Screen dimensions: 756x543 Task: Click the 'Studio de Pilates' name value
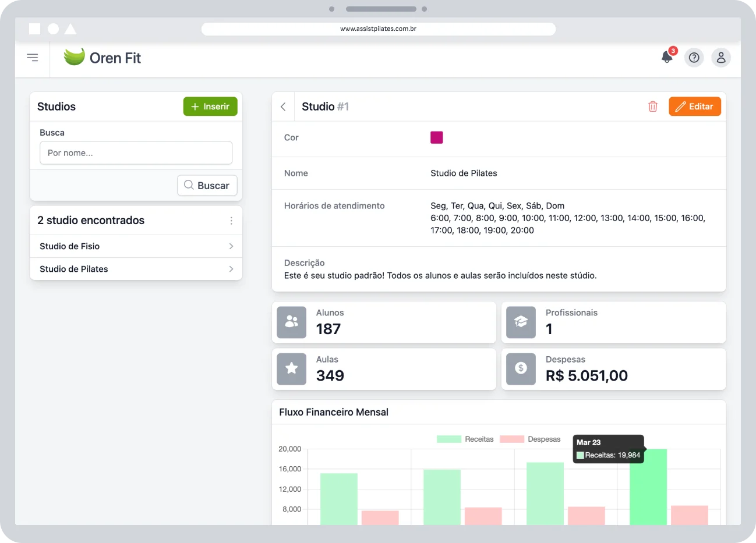[464, 173]
